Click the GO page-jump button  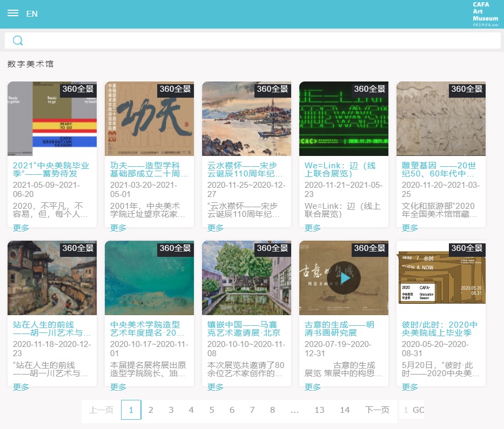(419, 410)
